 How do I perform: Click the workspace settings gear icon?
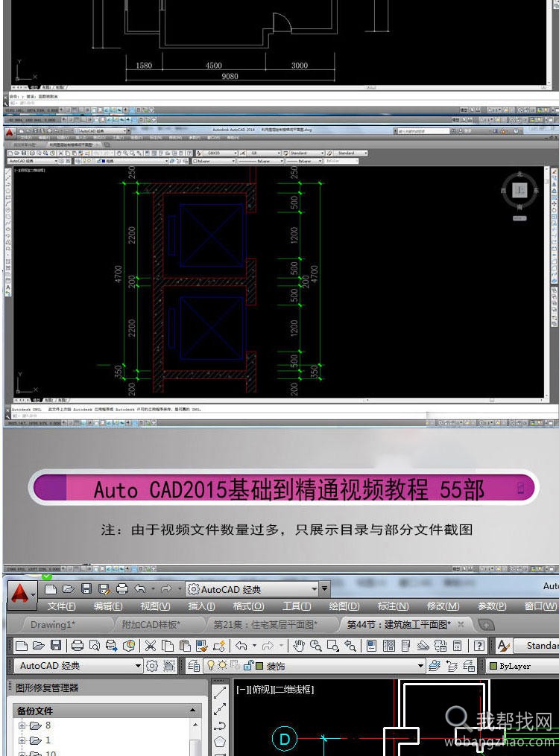point(152,666)
